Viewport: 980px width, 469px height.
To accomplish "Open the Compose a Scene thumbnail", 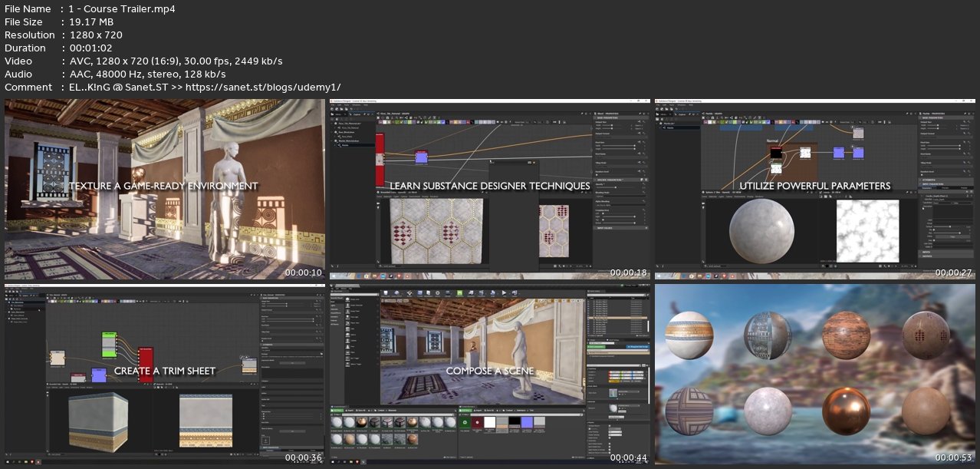I will click(x=489, y=374).
